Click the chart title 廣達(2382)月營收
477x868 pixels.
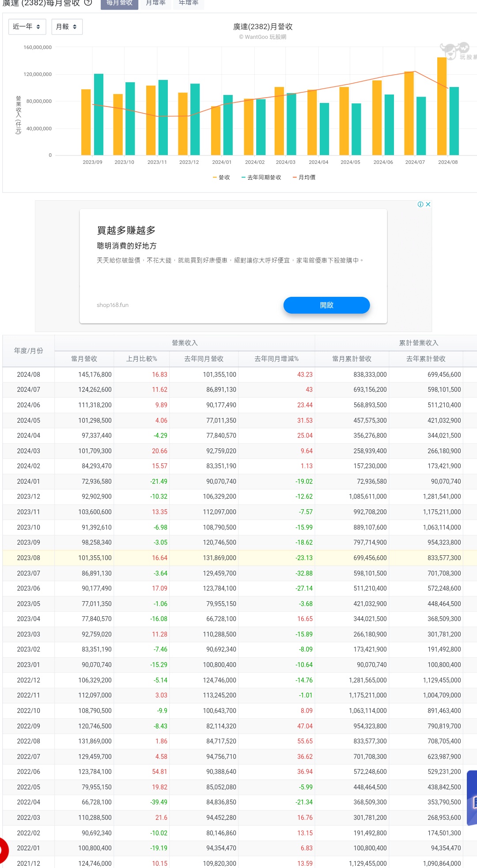click(263, 27)
